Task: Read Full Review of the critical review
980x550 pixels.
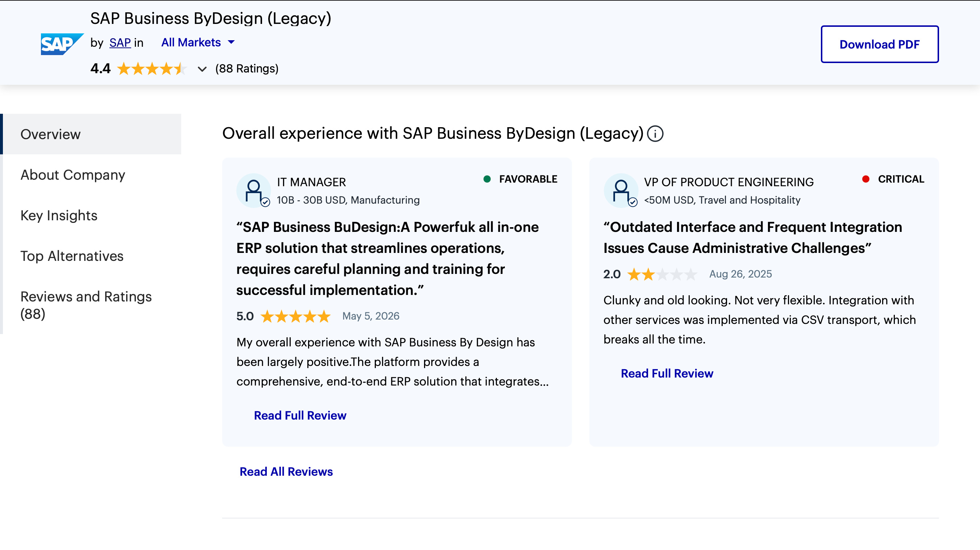Action: 667,374
